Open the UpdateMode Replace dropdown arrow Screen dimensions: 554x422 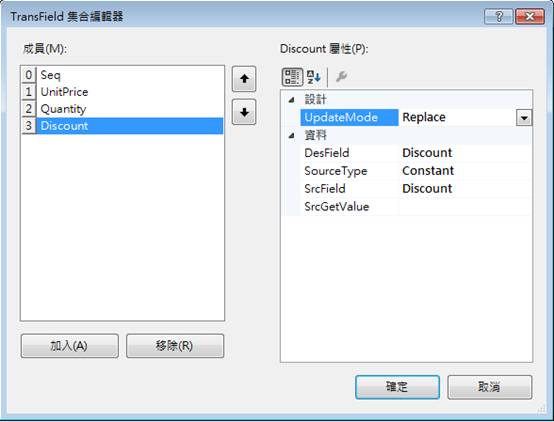click(x=524, y=118)
